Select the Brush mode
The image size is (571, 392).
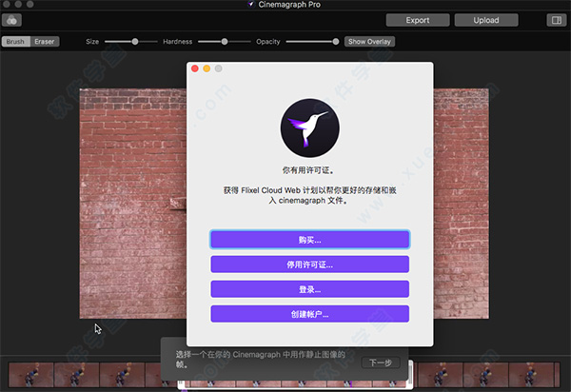tap(15, 42)
